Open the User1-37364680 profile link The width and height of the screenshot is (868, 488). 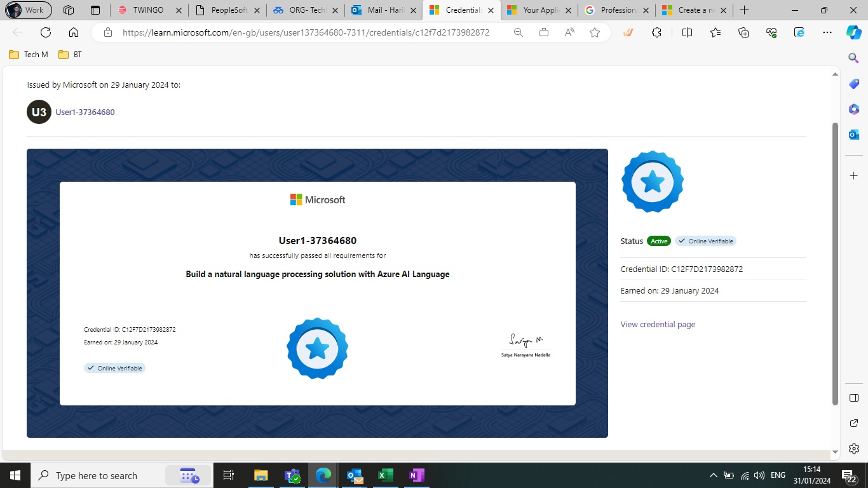pos(85,112)
